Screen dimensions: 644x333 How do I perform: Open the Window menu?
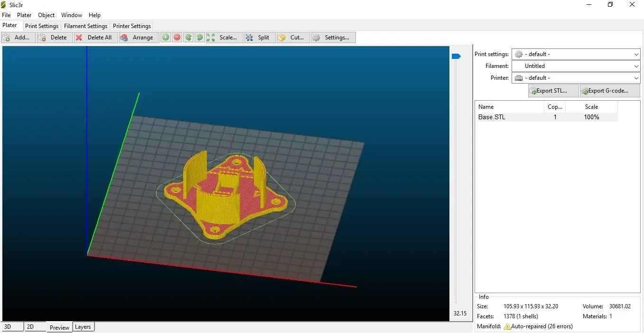click(x=72, y=15)
